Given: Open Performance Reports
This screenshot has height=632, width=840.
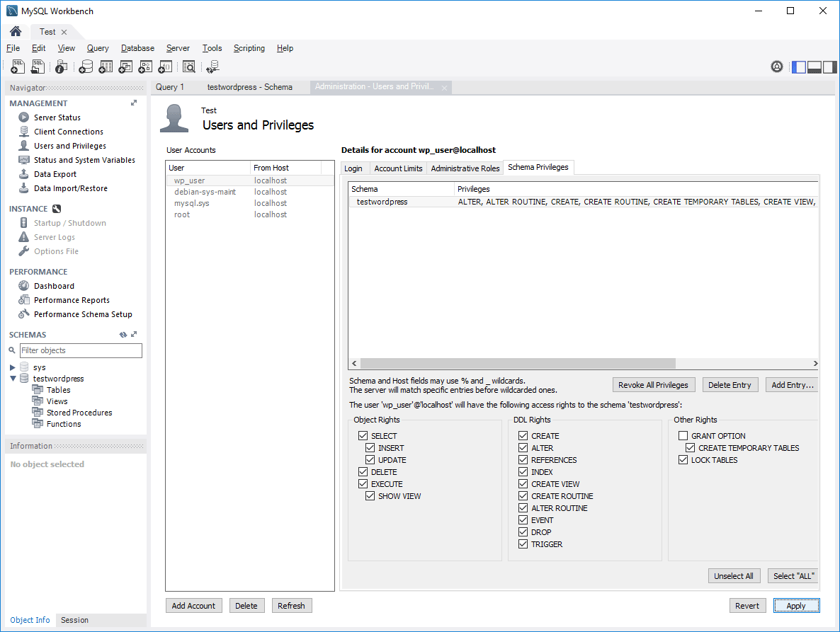Looking at the screenshot, I should pyautogui.click(x=72, y=300).
